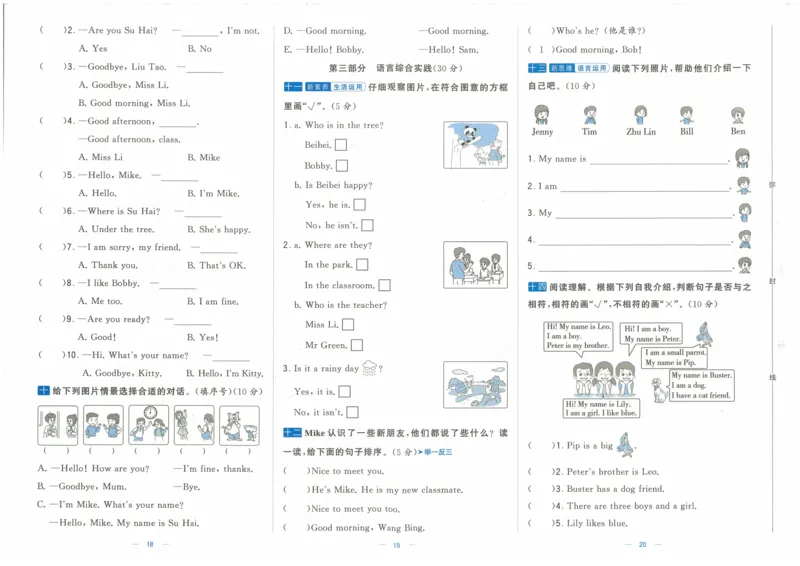Screen dimensions: 800x566
Task: Click the three children illustration under the speech bubbles
Action: [x=604, y=378]
